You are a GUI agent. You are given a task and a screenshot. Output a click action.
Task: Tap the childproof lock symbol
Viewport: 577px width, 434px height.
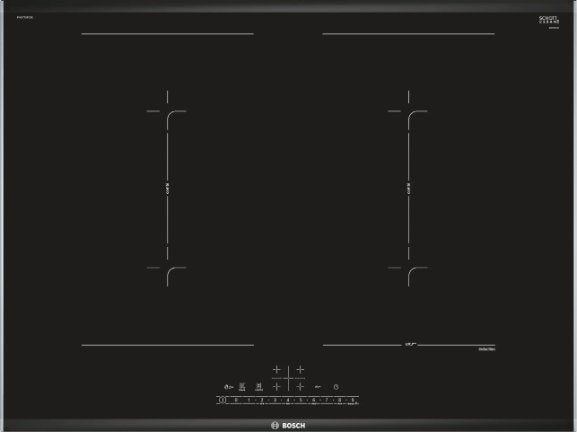pyautogui.click(x=229, y=387)
